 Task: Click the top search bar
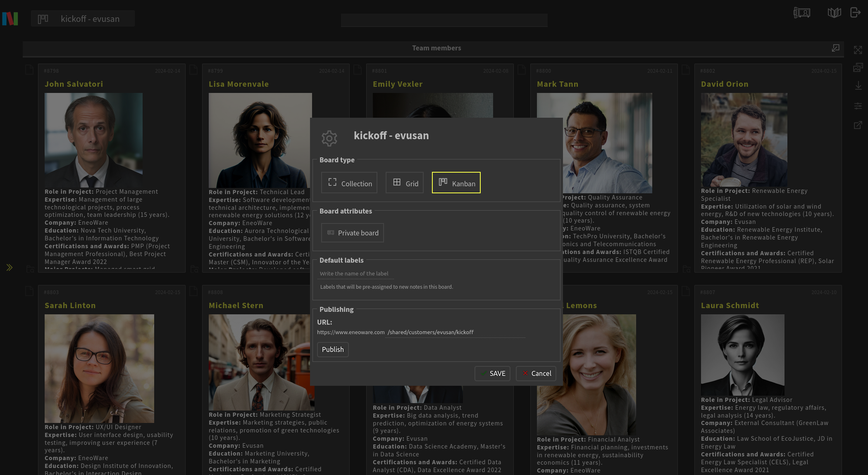444,20
